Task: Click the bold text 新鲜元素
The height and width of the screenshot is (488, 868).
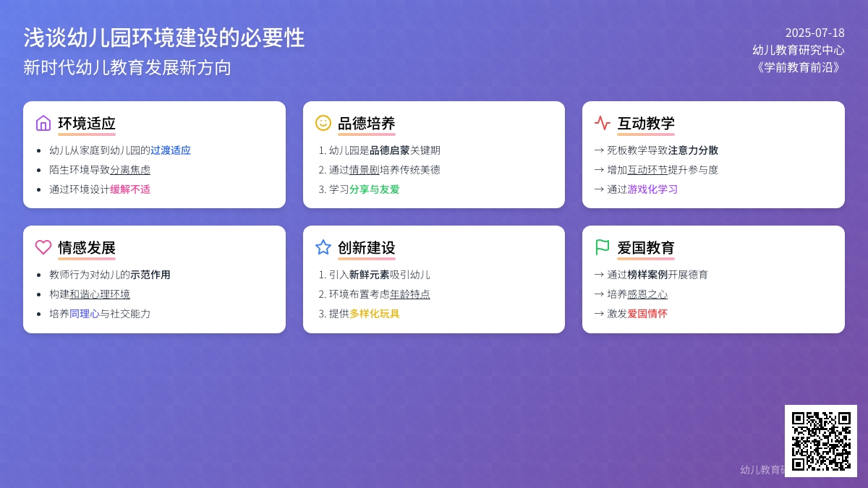Action: [370, 275]
